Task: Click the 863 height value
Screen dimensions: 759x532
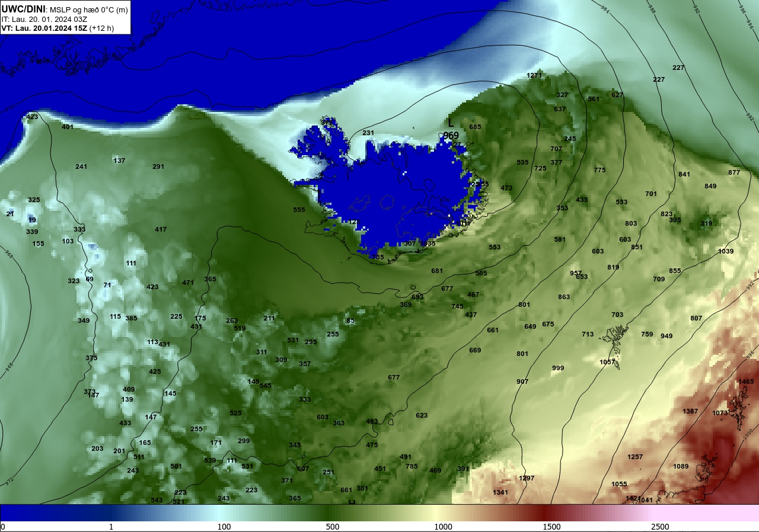Action: pos(564,297)
